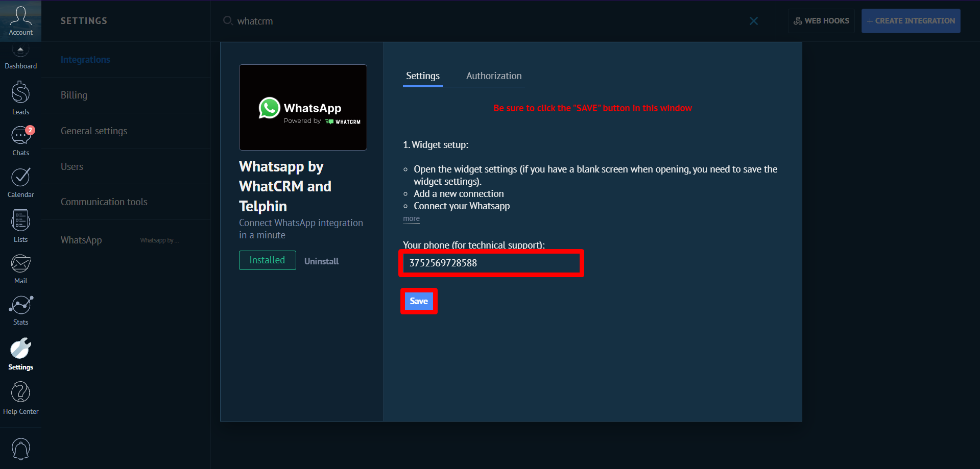Open Communication tools menu item
980x469 pixels.
104,202
